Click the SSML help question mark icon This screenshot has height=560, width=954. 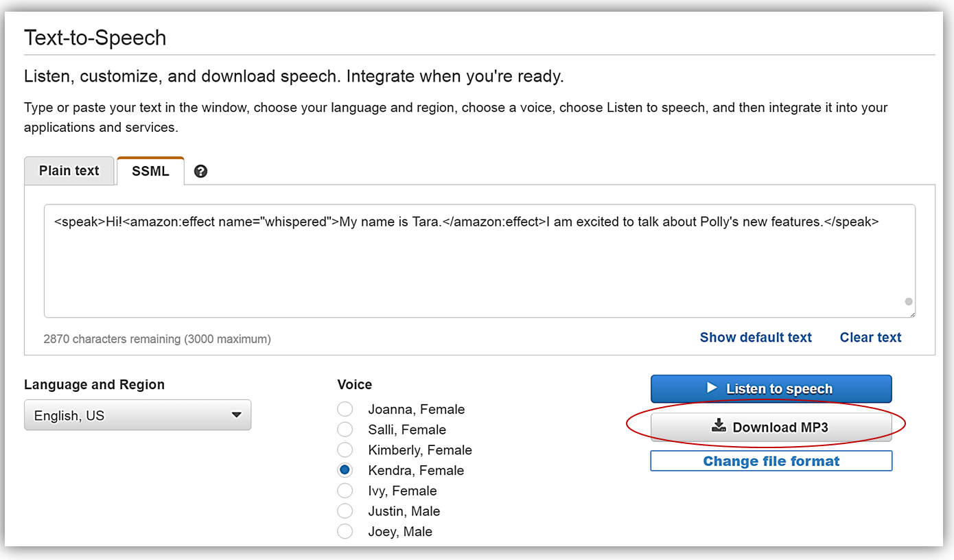pos(200,172)
